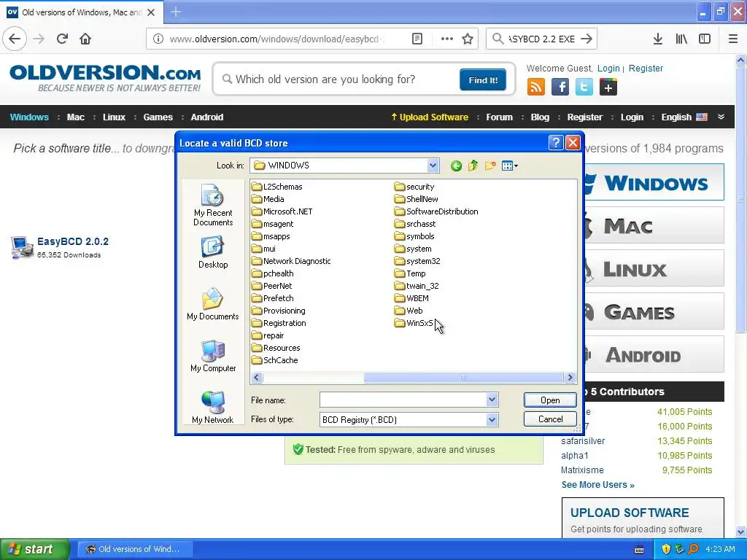Click the Register link beside Login
The width and height of the screenshot is (747, 560).
[x=646, y=68]
